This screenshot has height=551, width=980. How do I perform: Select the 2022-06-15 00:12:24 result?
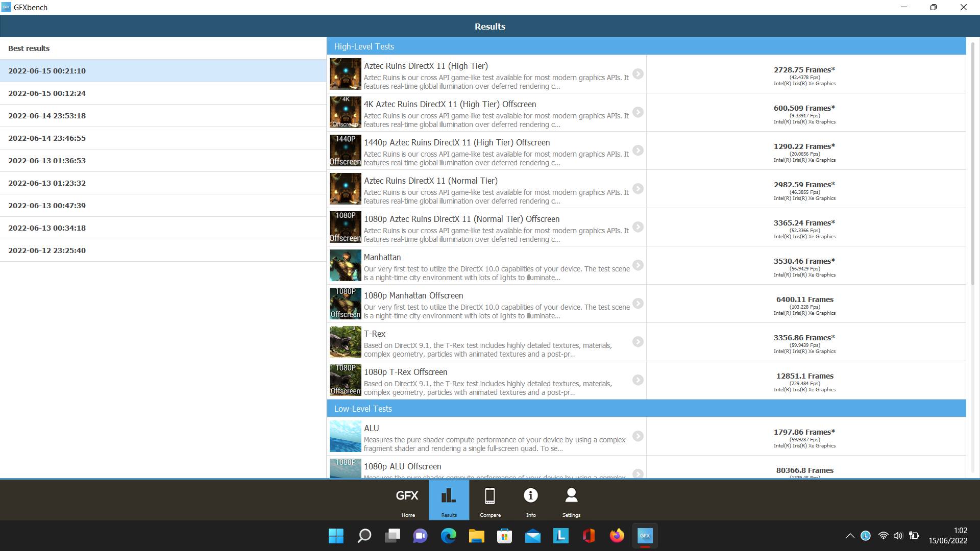click(x=163, y=93)
